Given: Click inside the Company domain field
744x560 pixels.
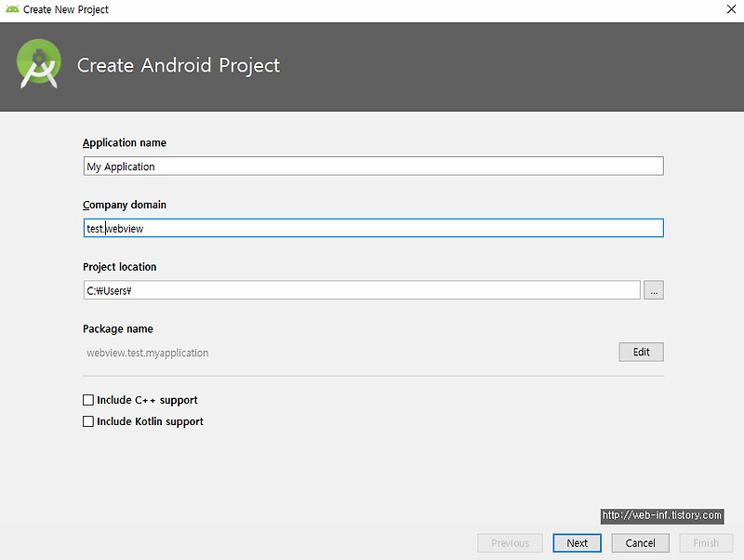Looking at the screenshot, I should (374, 228).
